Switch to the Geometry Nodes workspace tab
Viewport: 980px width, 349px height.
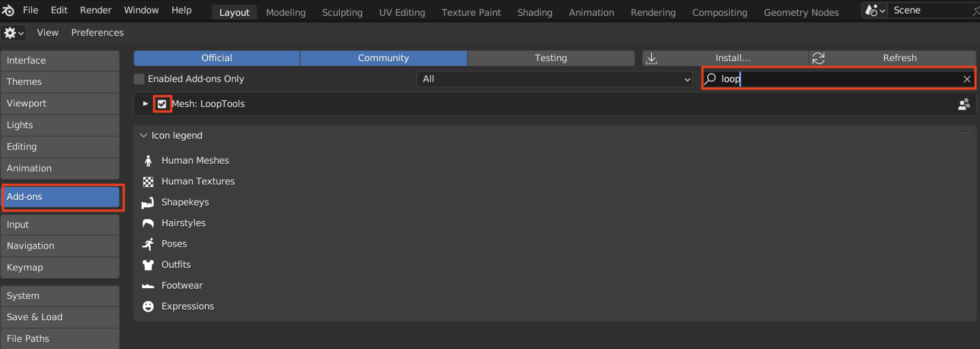[x=801, y=12]
